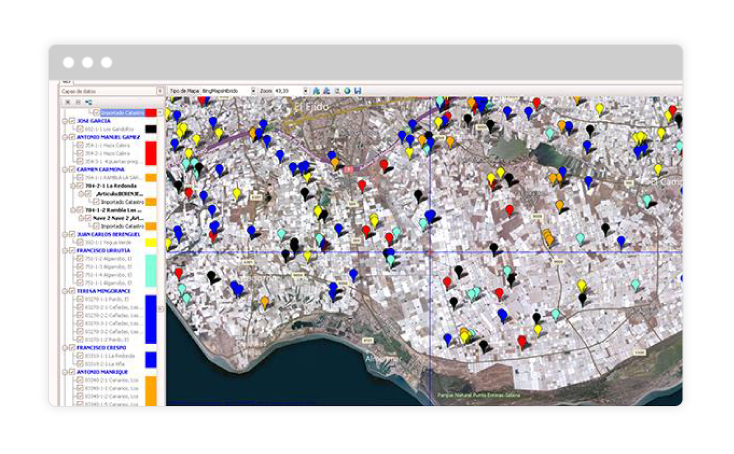Collapse the TERESA MINGORANCE tree node
The width and height of the screenshot is (734, 454).
(x=66, y=291)
